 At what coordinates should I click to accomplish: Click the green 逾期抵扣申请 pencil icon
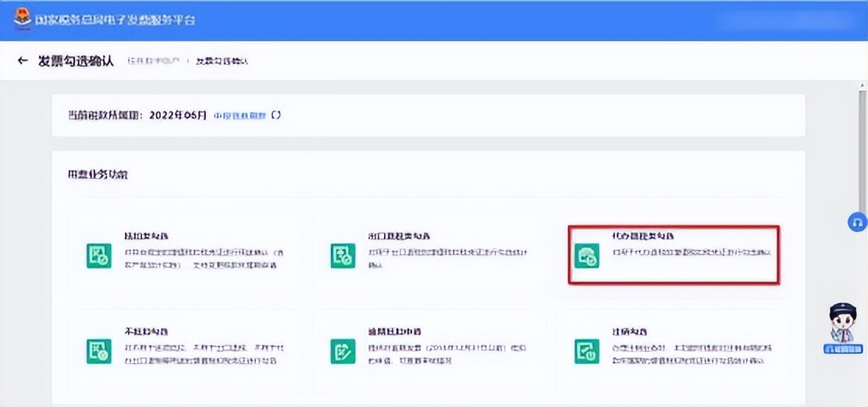point(343,351)
